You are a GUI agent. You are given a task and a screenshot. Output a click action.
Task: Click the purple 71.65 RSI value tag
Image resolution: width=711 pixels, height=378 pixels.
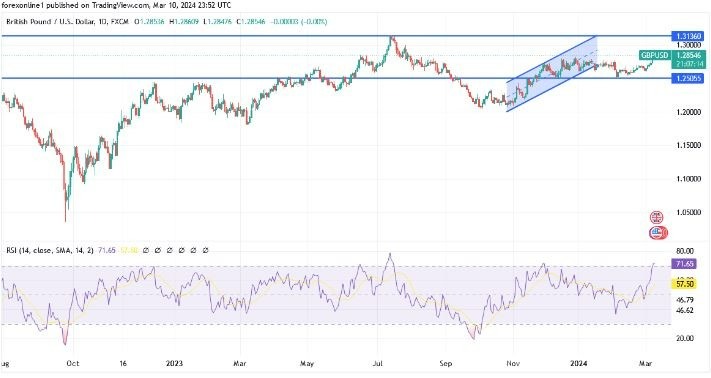(684, 264)
